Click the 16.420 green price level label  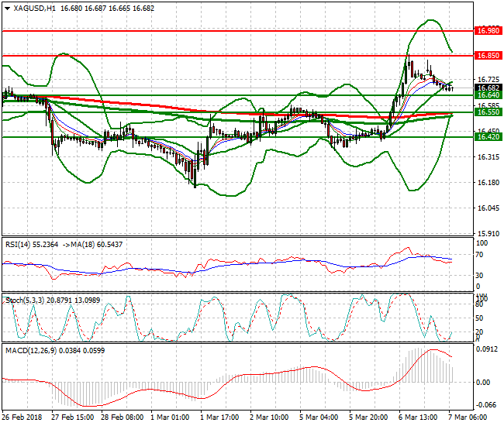tap(487, 137)
